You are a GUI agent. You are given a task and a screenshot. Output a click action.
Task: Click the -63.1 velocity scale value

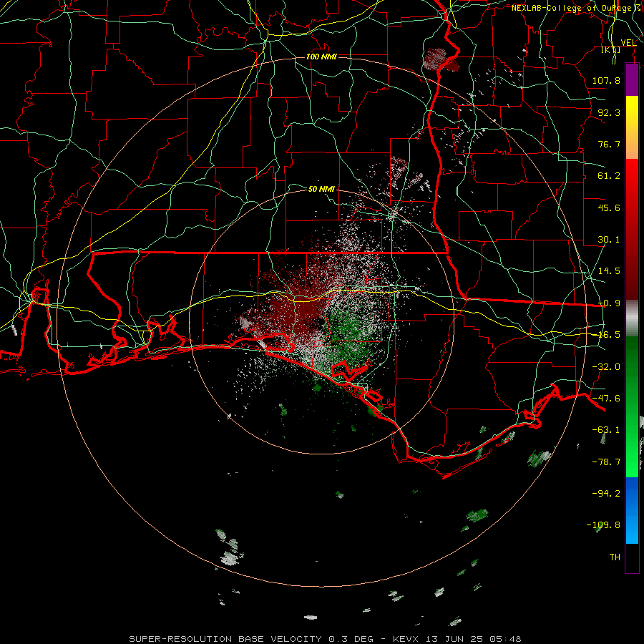click(606, 430)
